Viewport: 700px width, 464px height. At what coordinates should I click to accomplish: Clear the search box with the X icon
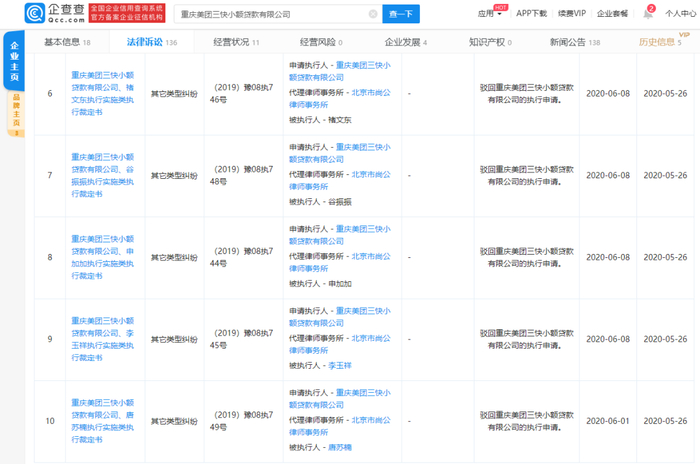[x=373, y=14]
